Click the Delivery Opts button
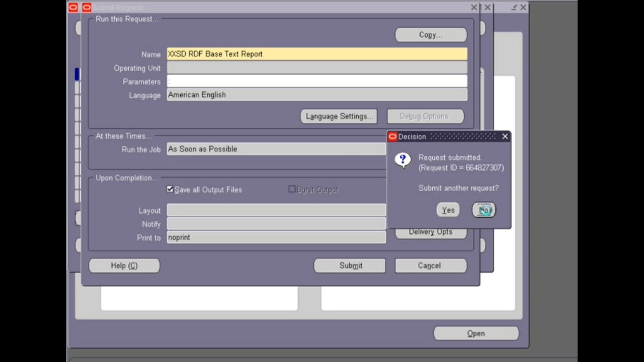 pyautogui.click(x=431, y=232)
